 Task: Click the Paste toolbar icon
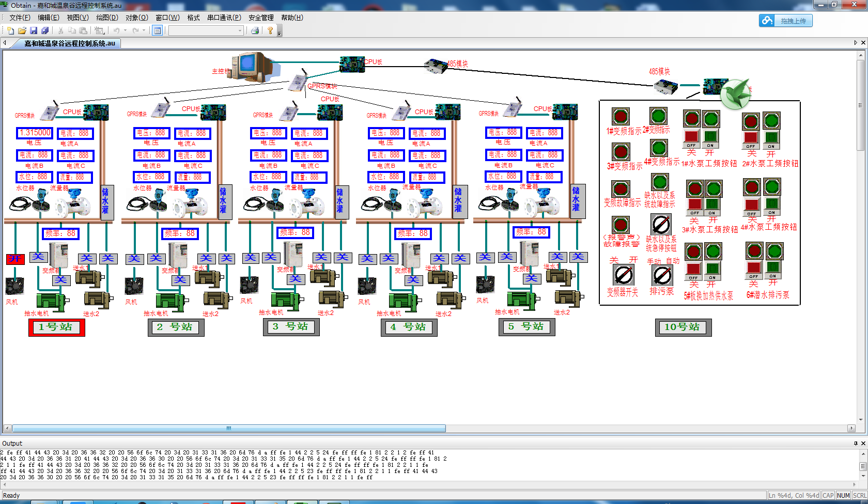pos(83,30)
